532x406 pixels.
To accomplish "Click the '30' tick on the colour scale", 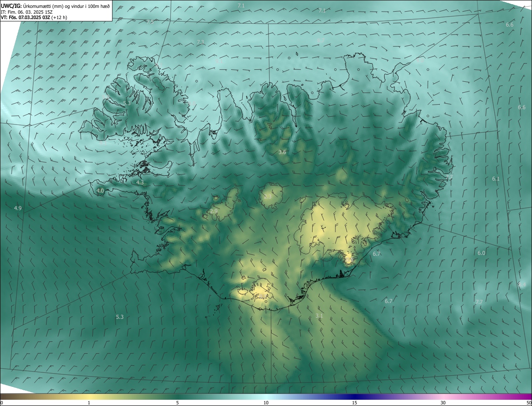I will [x=443, y=403].
